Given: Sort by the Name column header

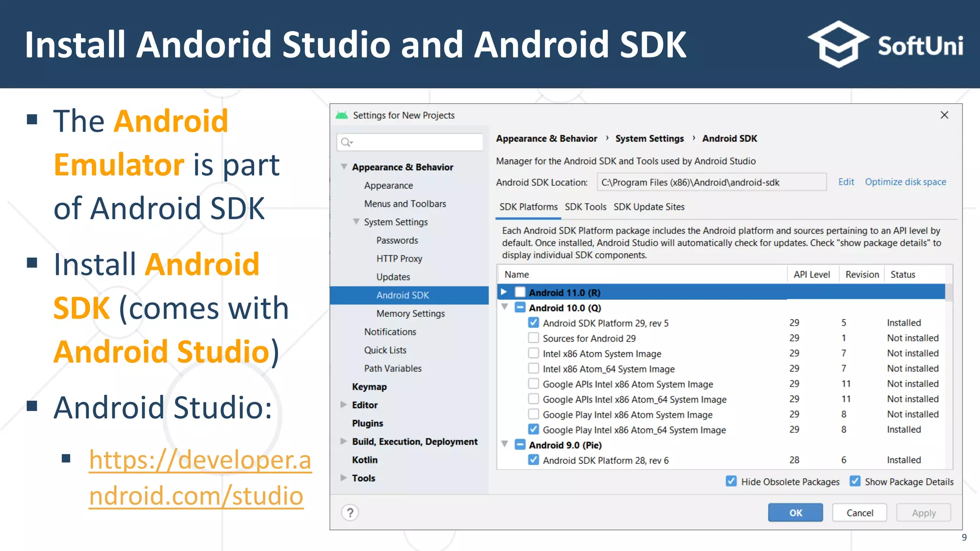Looking at the screenshot, I should [642, 275].
